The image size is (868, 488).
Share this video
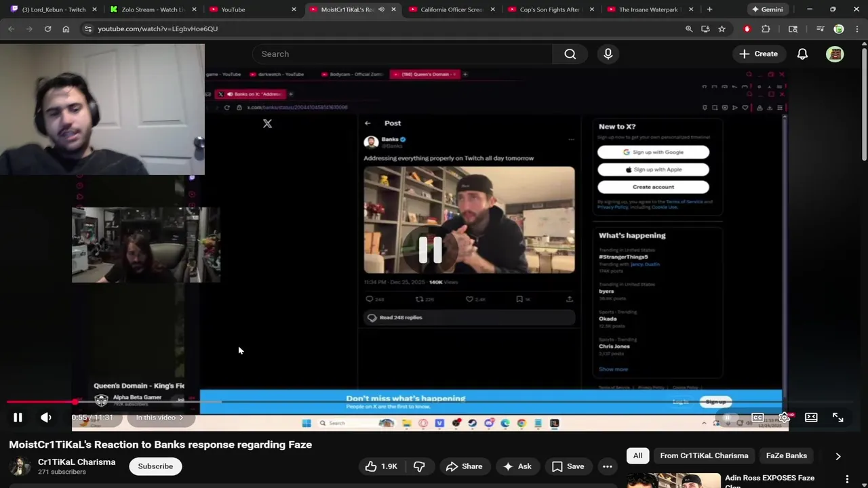[465, 466]
